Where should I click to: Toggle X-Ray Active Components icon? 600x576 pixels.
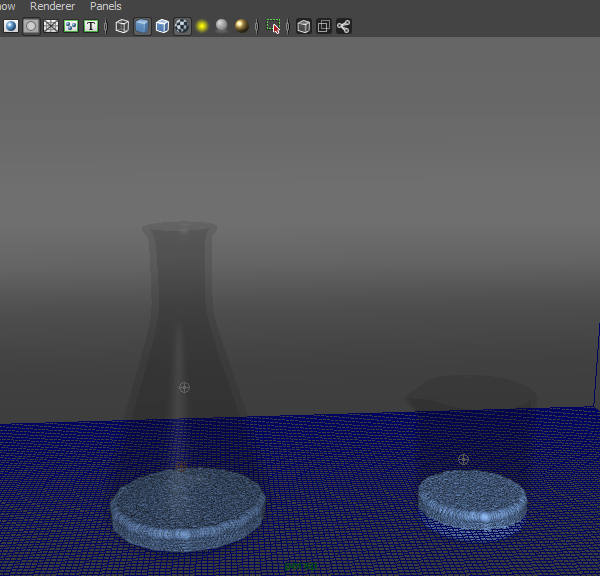pyautogui.click(x=324, y=26)
